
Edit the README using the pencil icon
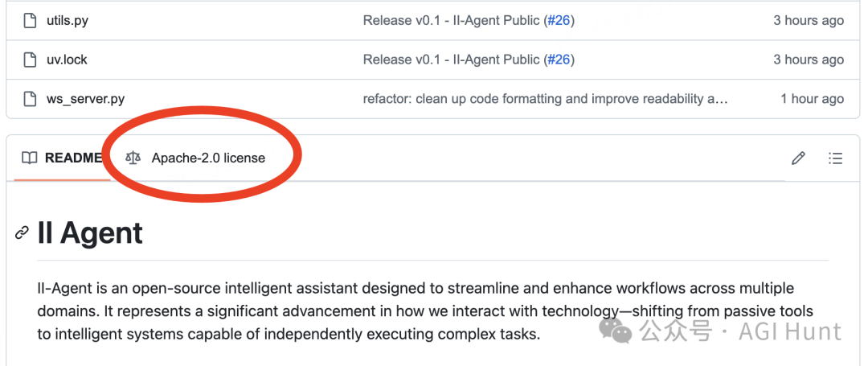(798, 158)
